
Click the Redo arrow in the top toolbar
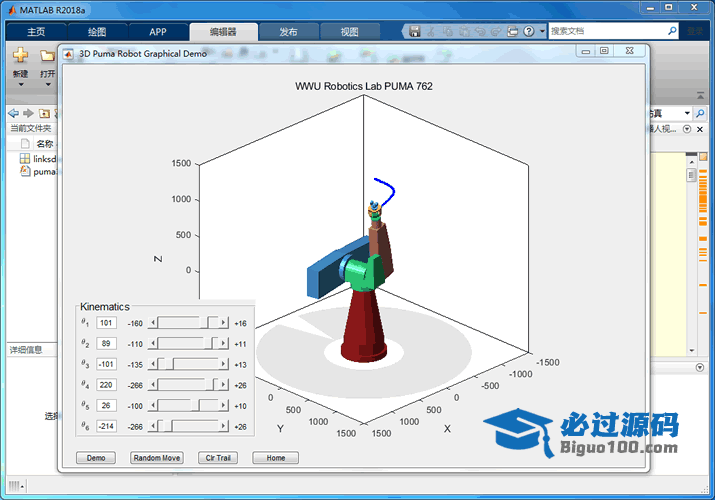(496, 31)
